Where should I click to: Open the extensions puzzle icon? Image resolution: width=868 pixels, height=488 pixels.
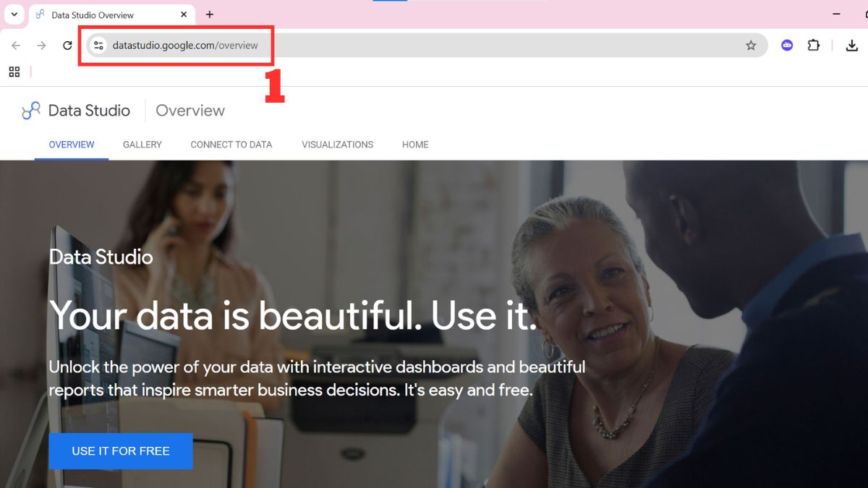point(814,46)
